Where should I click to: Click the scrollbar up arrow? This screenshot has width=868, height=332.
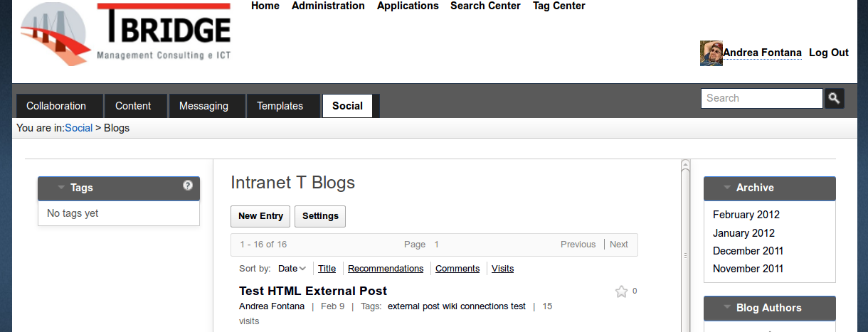click(x=685, y=164)
